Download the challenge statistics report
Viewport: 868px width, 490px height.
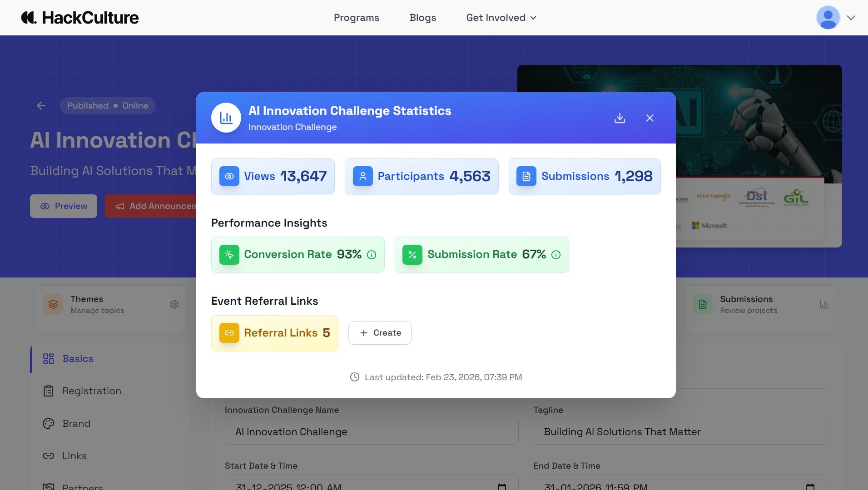click(x=620, y=118)
